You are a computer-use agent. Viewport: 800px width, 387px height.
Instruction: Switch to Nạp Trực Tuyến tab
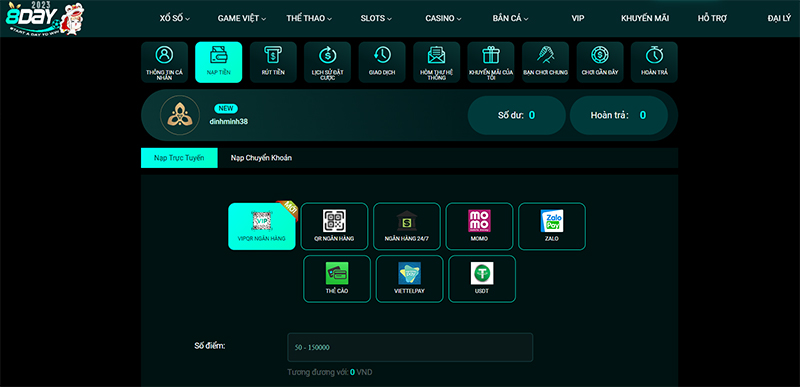[x=179, y=158]
